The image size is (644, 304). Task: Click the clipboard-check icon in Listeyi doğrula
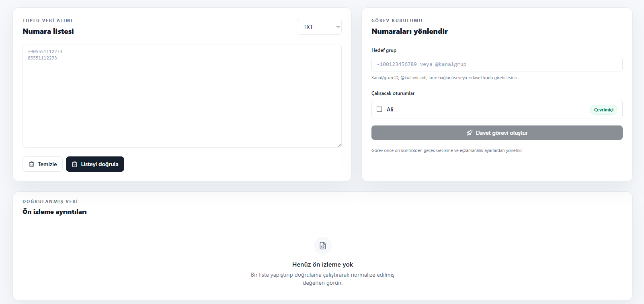74,164
